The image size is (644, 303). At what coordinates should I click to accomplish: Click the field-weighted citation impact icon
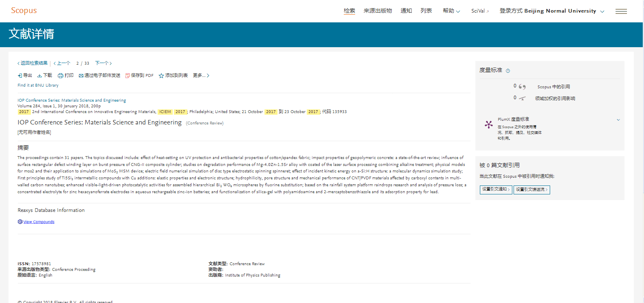522,98
